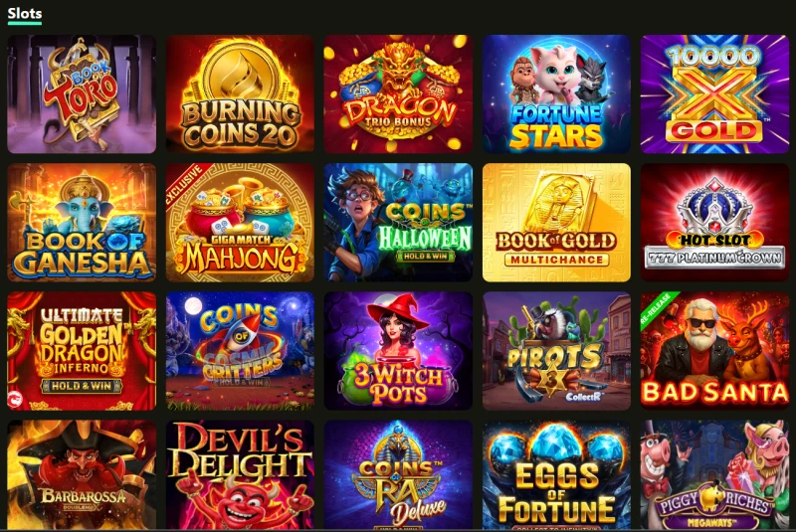Launch Pirots 3 CollectR slot
Screen dimensions: 796x532
click(x=556, y=351)
